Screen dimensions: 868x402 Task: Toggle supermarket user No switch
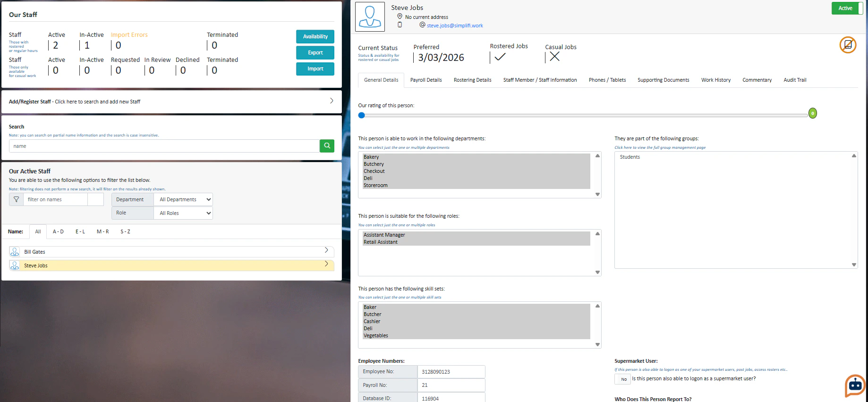[x=622, y=379]
